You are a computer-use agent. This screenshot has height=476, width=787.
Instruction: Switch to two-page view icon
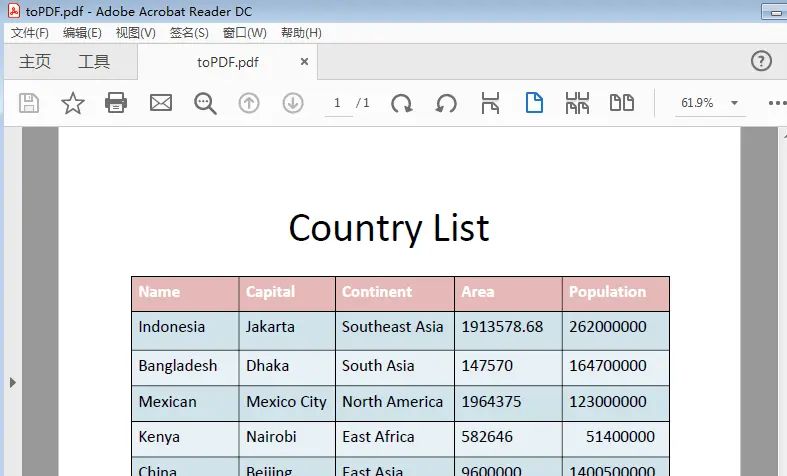pos(622,102)
